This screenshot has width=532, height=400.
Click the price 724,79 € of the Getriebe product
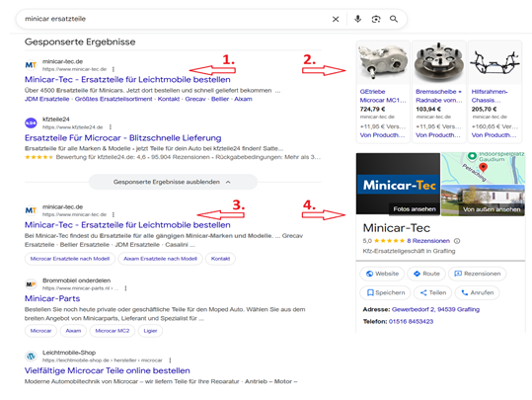(x=372, y=110)
